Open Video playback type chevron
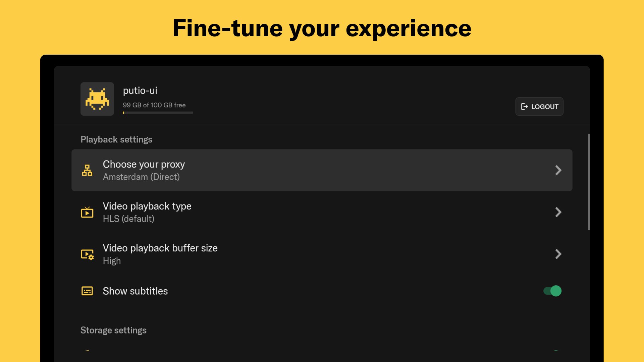Screen dimensions: 644x362 click(x=558, y=212)
